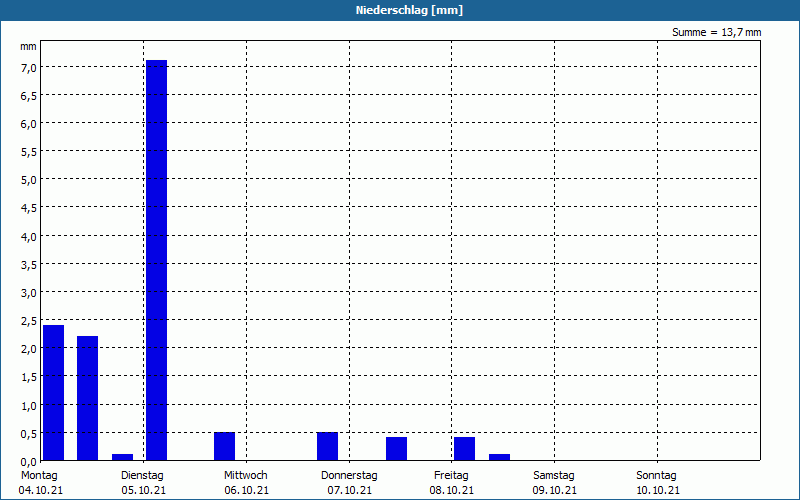Select the 0,4 mm bar right after Freitag line

click(464, 449)
